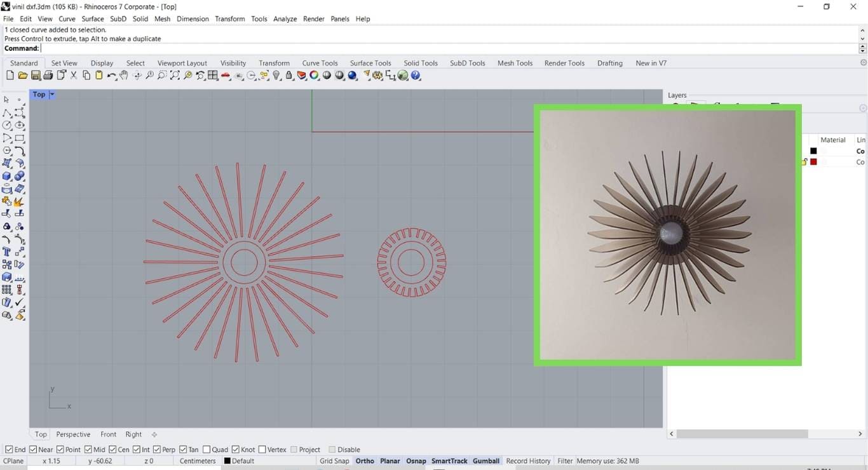Image resolution: width=868 pixels, height=470 pixels.
Task: Select the Rectangle tool in left sidebar
Action: (20, 138)
